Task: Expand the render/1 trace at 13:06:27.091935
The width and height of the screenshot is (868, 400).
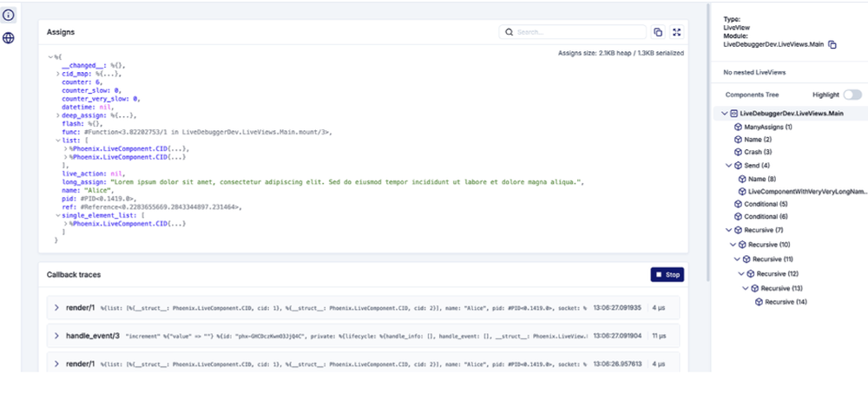Action: pyautogui.click(x=56, y=307)
